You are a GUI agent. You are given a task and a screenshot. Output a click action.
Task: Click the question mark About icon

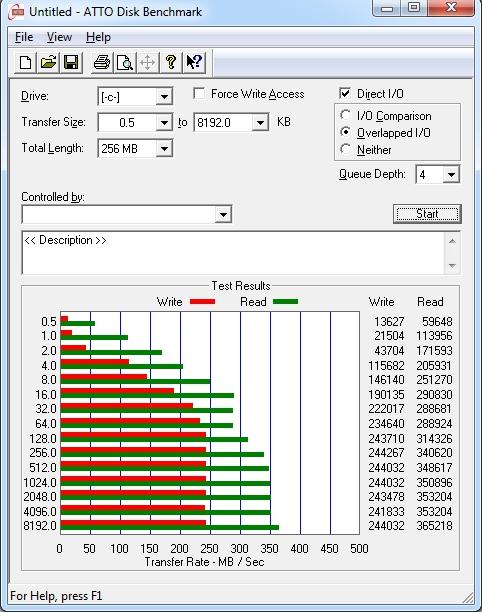click(x=171, y=62)
